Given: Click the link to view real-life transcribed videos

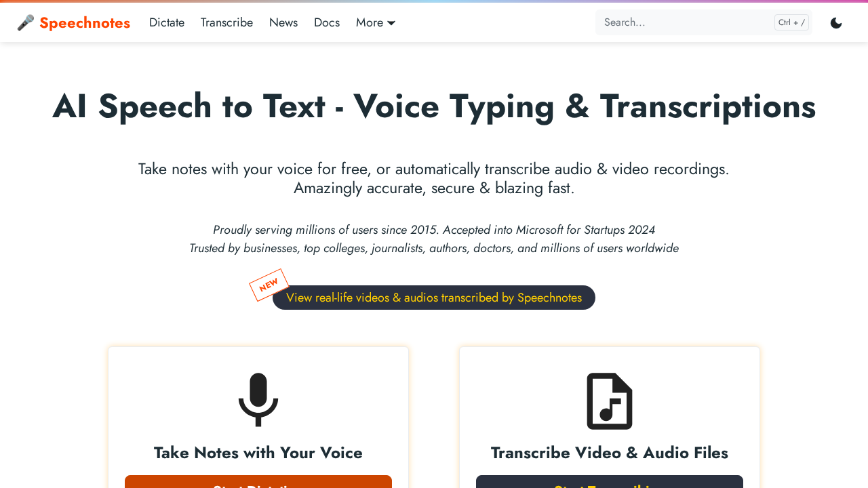Looking at the screenshot, I should pyautogui.click(x=433, y=297).
